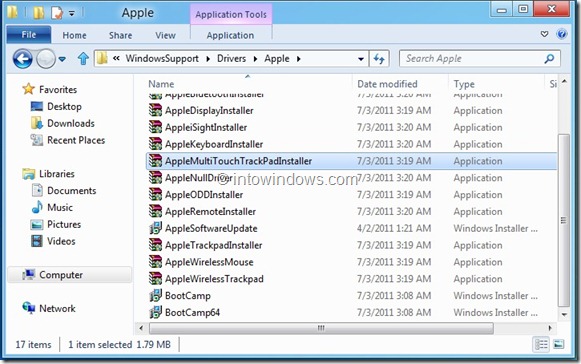The height and width of the screenshot is (364, 581).
Task: Switch to the View tab
Action: point(165,35)
